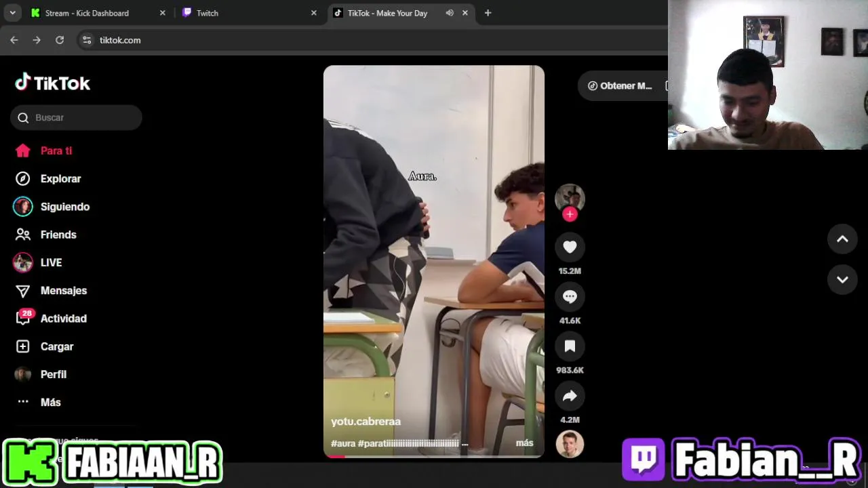Open site information icon in address bar
This screenshot has height=488, width=868.
(x=87, y=40)
